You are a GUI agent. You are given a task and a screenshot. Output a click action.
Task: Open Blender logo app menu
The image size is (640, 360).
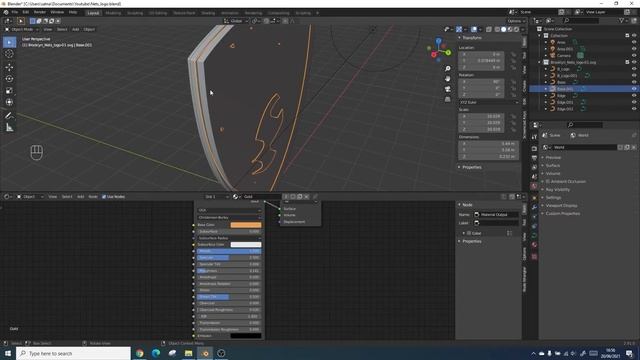(x=6, y=13)
